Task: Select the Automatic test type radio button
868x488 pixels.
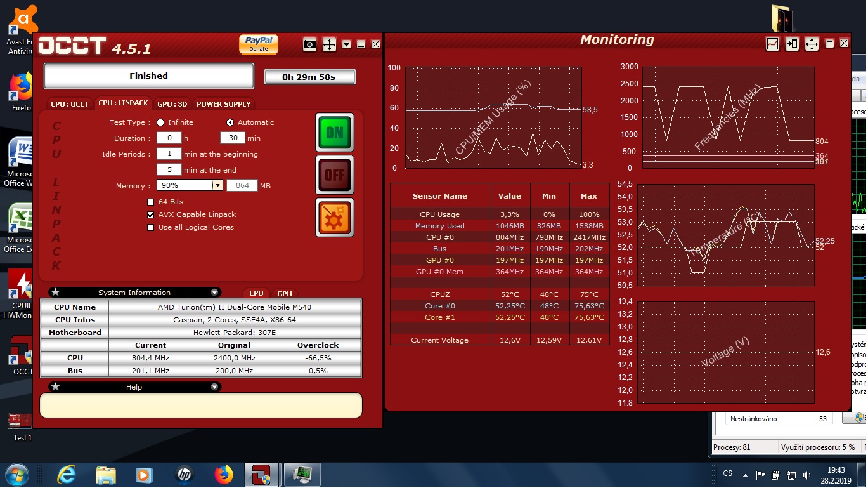Action: [230, 122]
